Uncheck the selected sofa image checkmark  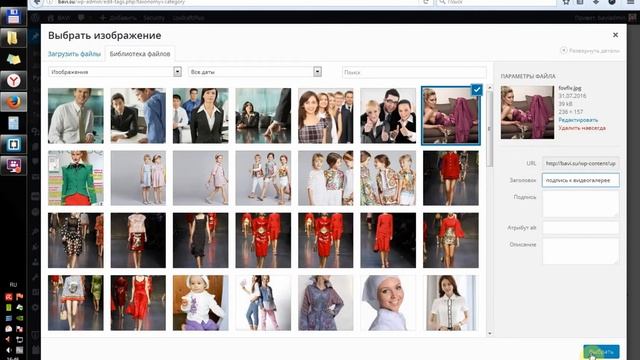[x=476, y=90]
